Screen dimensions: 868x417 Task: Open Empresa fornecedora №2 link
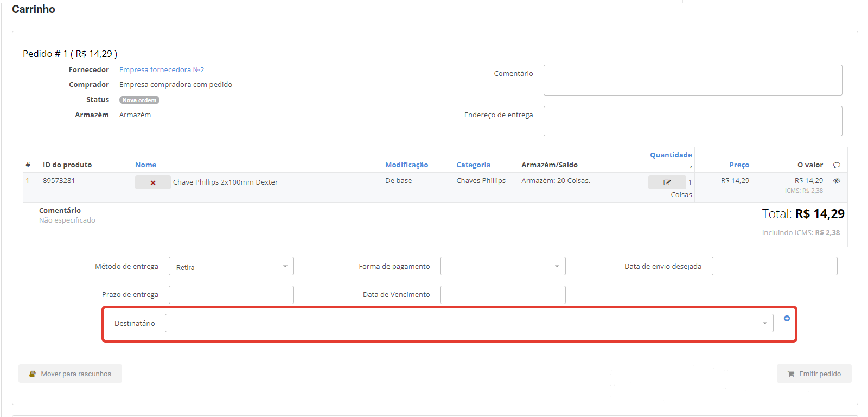pyautogui.click(x=162, y=70)
